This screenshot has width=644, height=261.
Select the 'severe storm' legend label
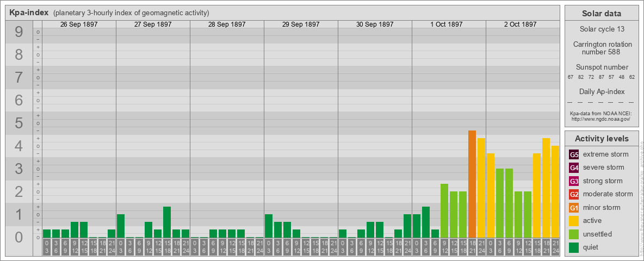pyautogui.click(x=603, y=167)
